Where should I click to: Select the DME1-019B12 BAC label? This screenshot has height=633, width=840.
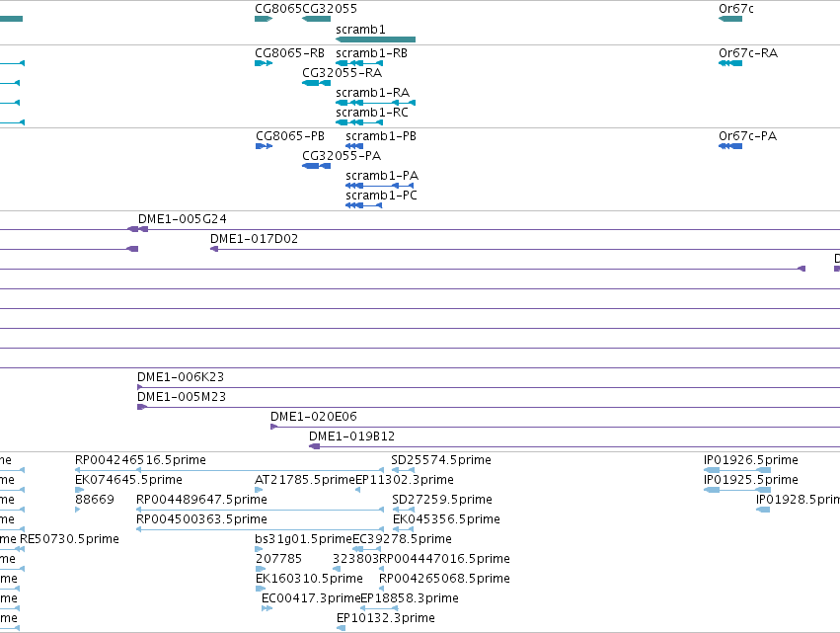point(352,436)
